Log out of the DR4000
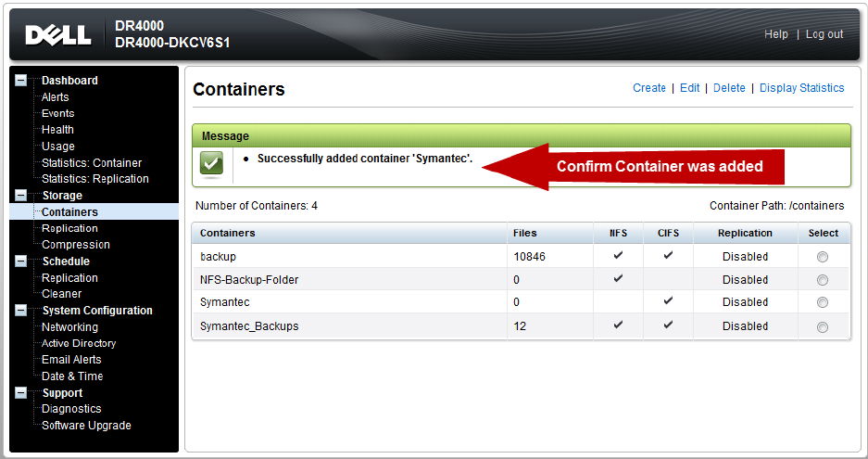This screenshot has width=868, height=459. click(824, 34)
